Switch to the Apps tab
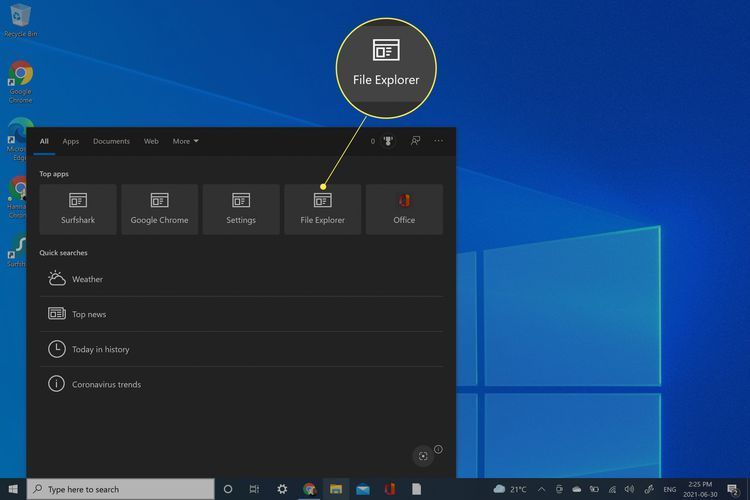Viewport: 750px width, 500px height. coord(71,141)
